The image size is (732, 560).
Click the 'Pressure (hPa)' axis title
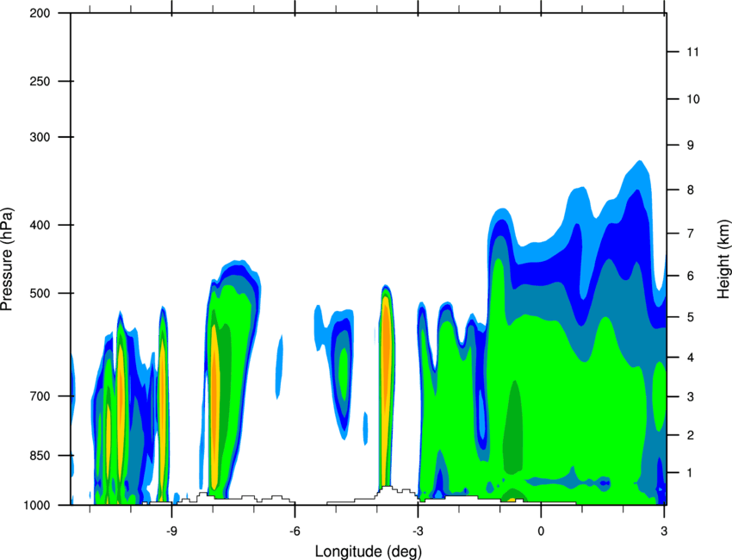[x=7, y=259]
